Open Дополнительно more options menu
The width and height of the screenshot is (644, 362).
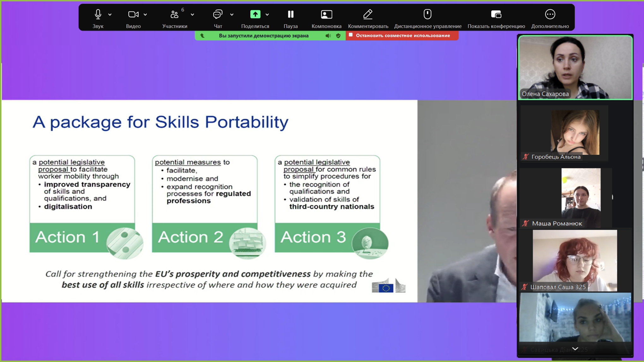[x=550, y=15]
